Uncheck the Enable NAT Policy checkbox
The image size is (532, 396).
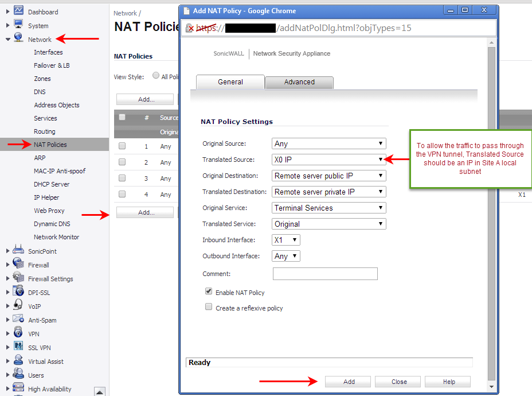[209, 292]
